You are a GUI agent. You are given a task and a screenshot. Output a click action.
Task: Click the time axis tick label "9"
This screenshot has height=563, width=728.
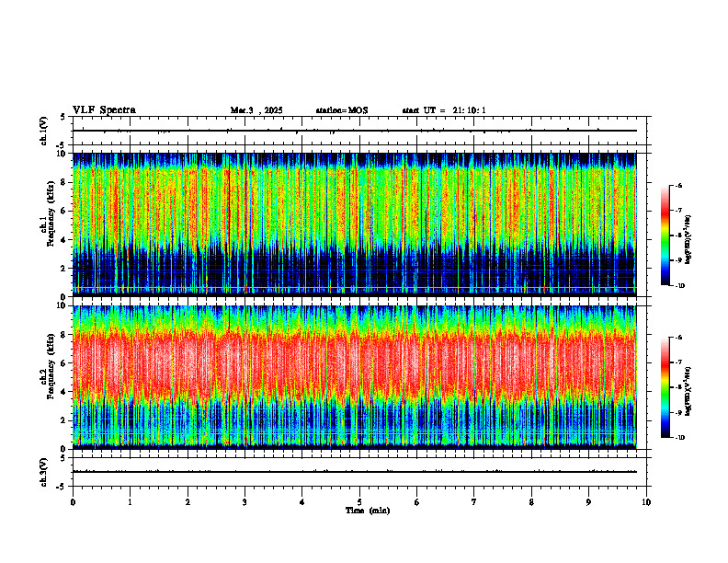[588, 502]
